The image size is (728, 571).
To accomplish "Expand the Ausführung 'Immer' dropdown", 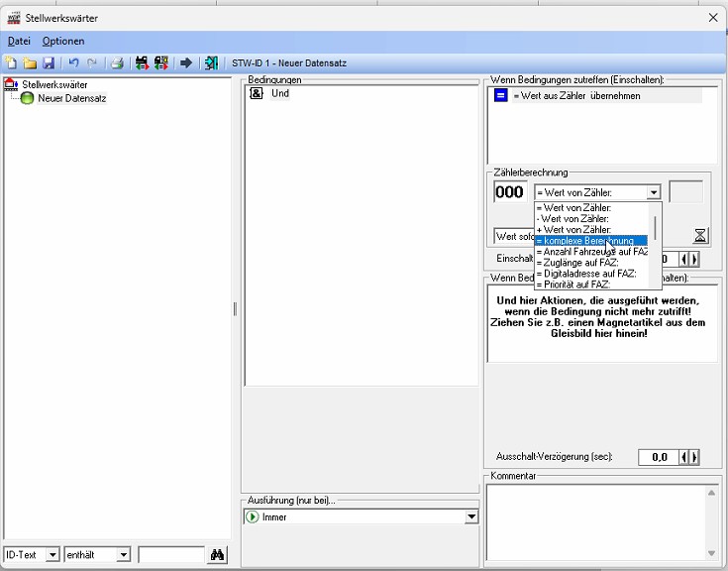I will (x=471, y=517).
